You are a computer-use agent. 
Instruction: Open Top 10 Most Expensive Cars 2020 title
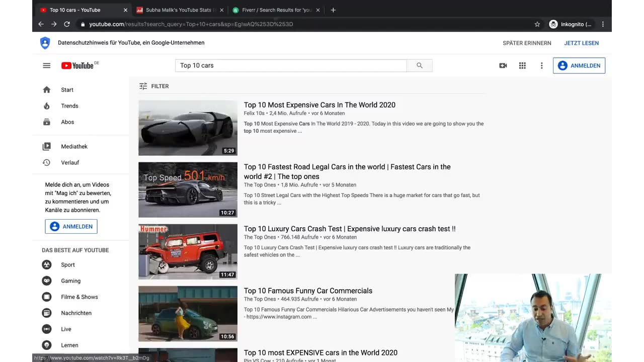click(319, 105)
